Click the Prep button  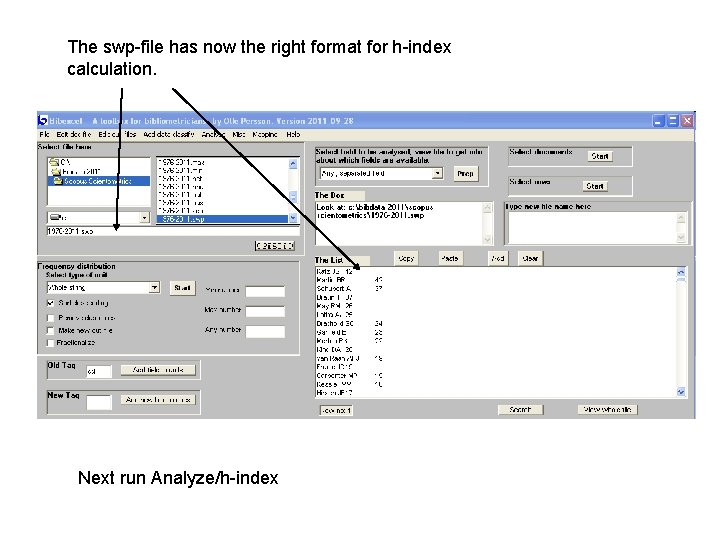coord(465,174)
